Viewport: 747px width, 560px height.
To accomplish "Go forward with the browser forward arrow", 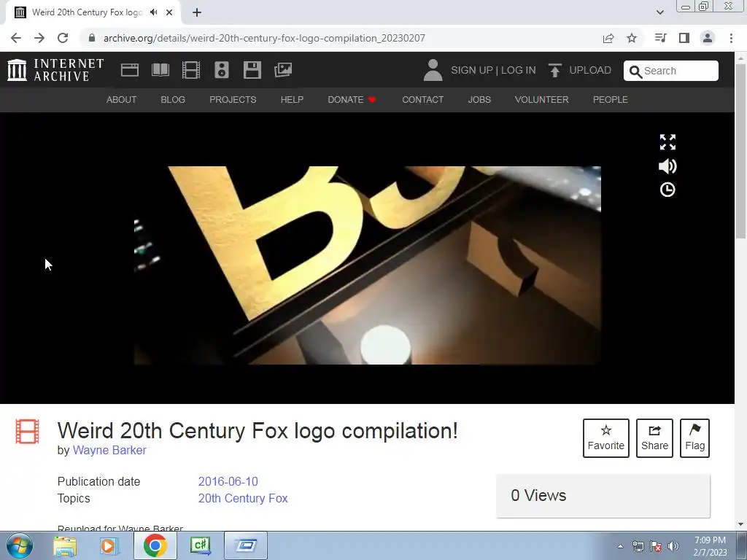I will (39, 38).
